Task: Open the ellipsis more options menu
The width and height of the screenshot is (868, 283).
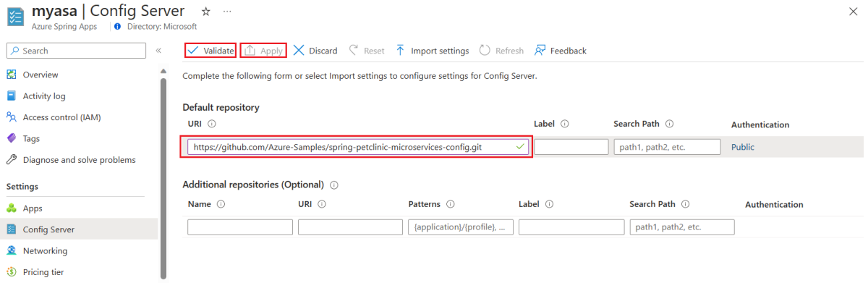Action: (x=227, y=12)
